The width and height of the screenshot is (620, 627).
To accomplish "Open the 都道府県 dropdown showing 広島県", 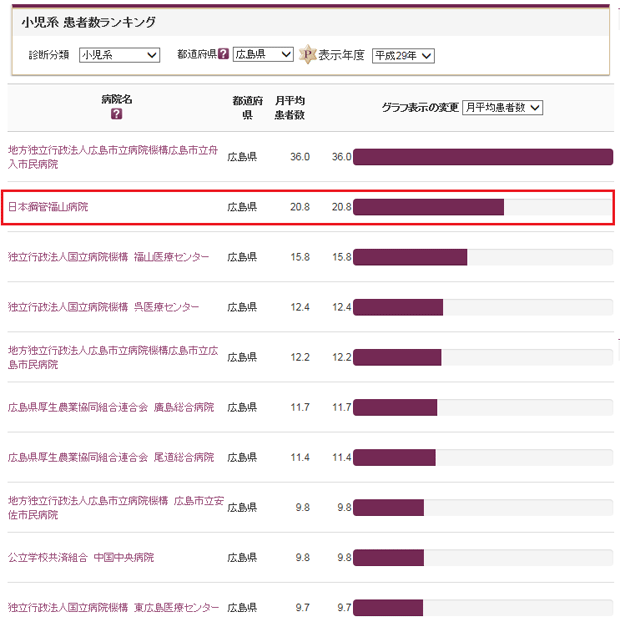I will pos(263,55).
